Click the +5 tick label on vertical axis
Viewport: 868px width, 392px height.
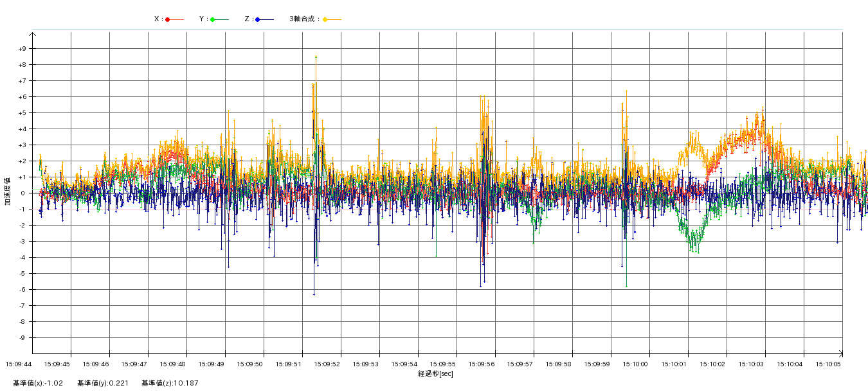pos(21,113)
